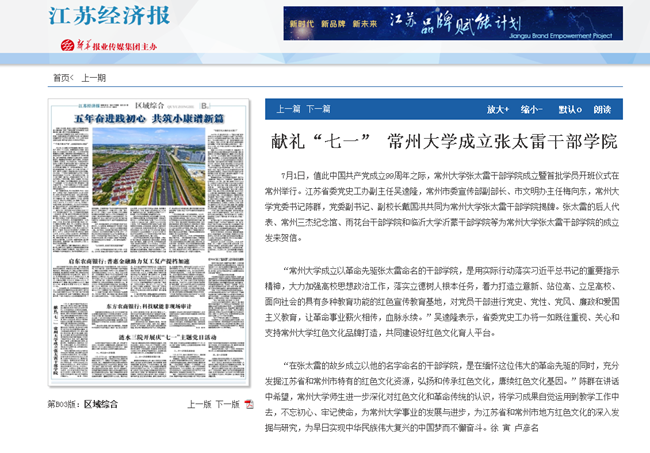Reset font size with 默认o

click(x=569, y=109)
